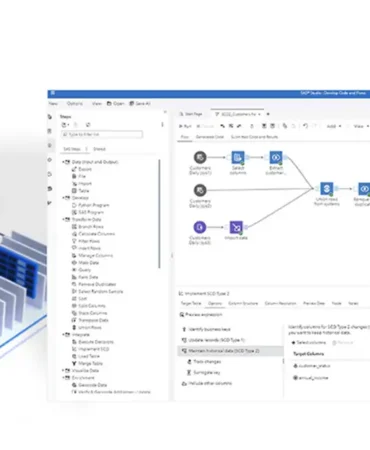Select the Import step
Screen dimensions: 370x450
(82, 184)
